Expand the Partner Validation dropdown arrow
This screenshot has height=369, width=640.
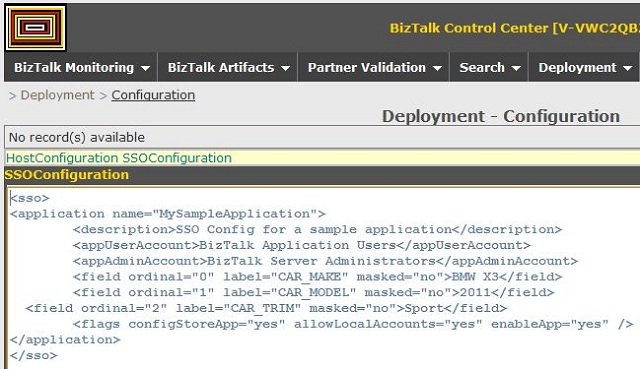point(437,69)
